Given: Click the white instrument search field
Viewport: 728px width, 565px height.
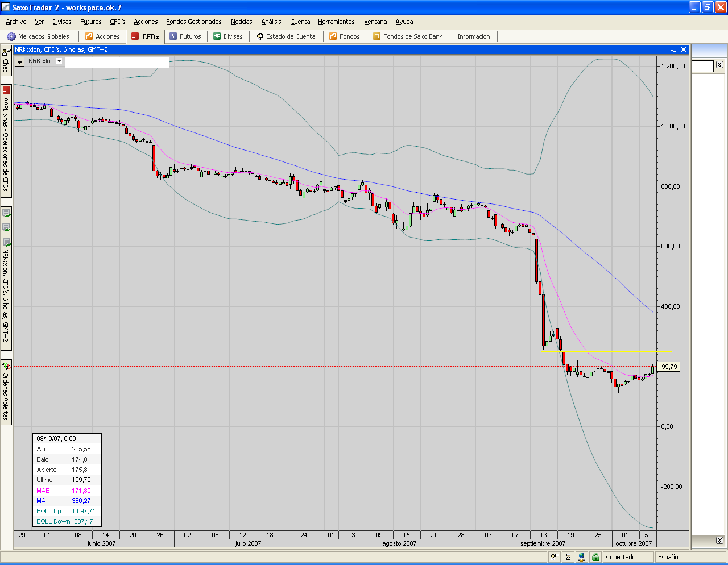Looking at the screenshot, I should tap(117, 62).
